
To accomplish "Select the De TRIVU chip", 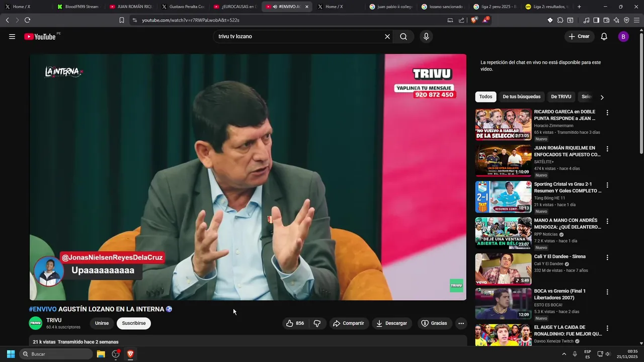I will point(561,97).
